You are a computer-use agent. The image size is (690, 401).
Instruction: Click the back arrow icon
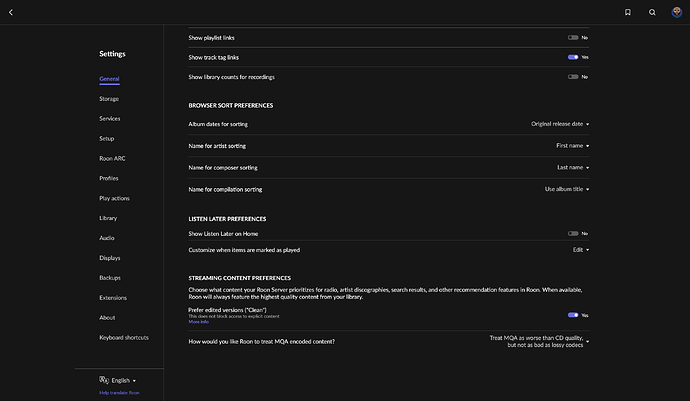coord(11,12)
